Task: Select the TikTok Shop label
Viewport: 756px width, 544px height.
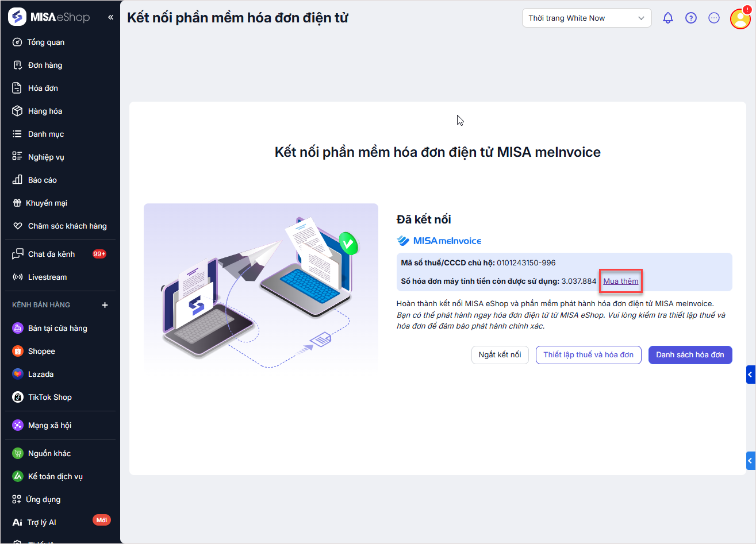Action: pyautogui.click(x=50, y=397)
